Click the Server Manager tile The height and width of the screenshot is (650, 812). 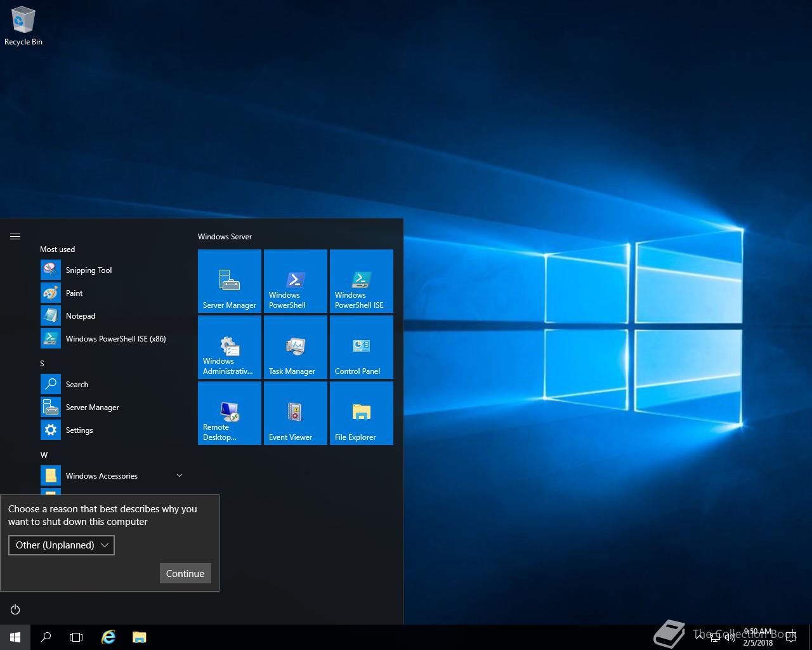[x=230, y=281]
